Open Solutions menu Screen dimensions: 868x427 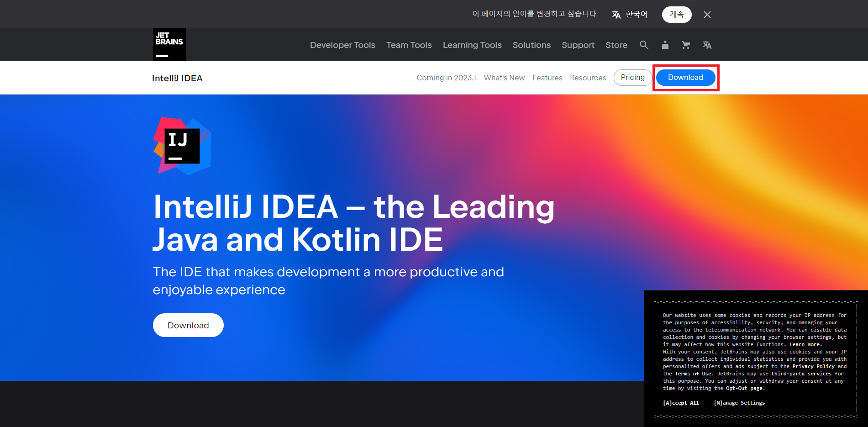click(x=531, y=45)
